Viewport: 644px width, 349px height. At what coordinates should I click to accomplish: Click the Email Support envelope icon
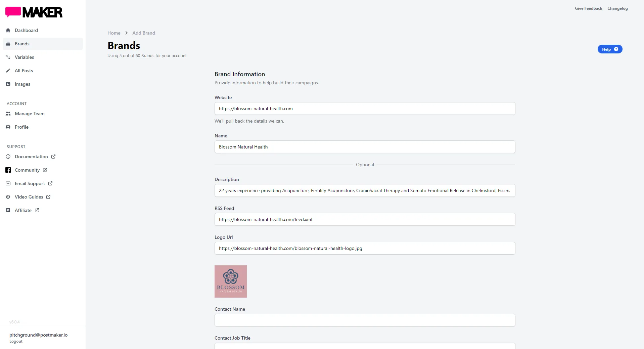8,183
